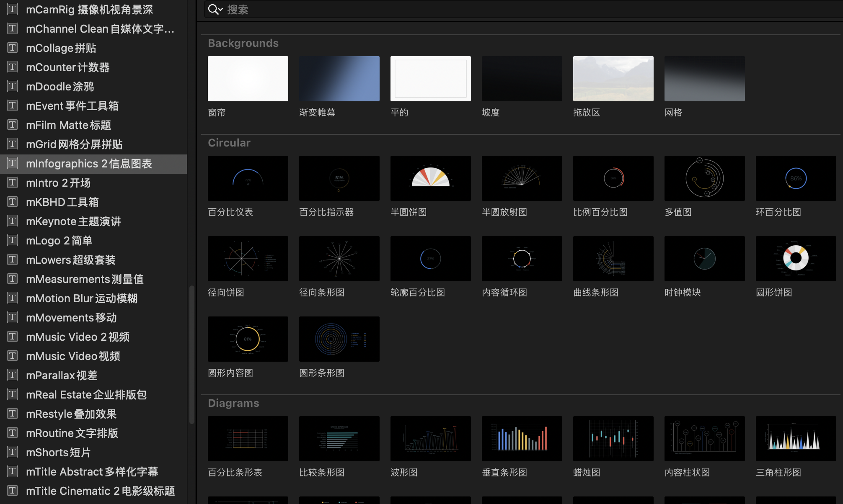
Task: Open mDoodle 涂鸦 category
Action: point(93,86)
